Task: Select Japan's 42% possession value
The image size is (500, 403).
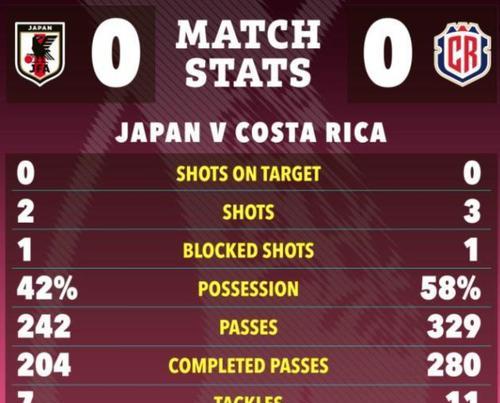Action: point(47,288)
